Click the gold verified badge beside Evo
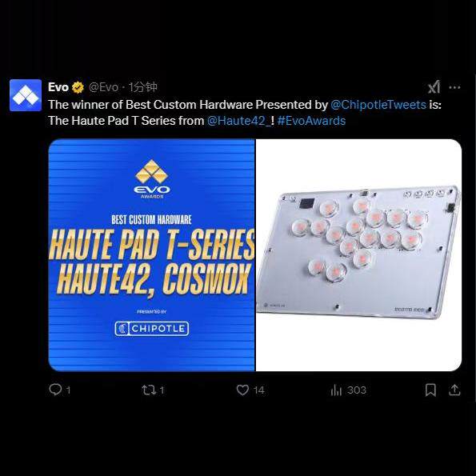 (78, 87)
